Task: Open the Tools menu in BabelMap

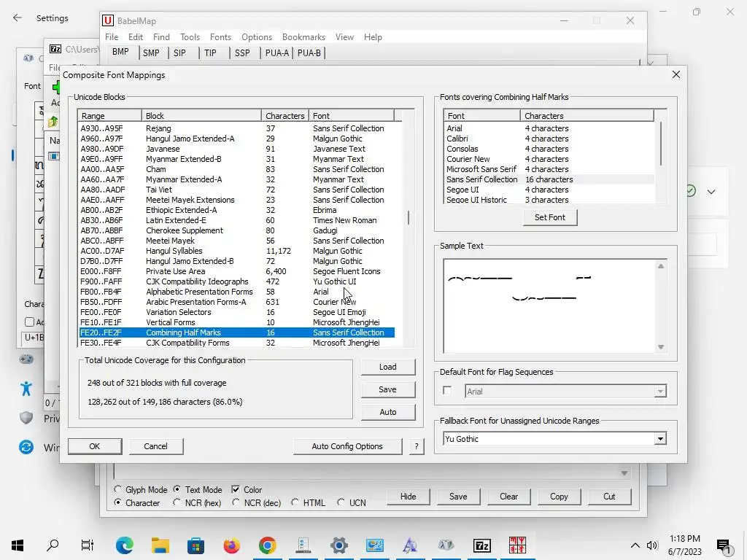Action: [190, 37]
